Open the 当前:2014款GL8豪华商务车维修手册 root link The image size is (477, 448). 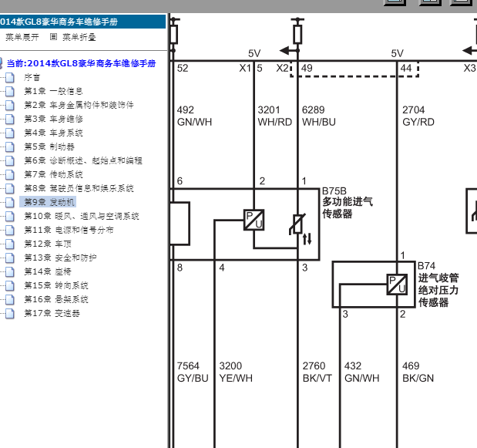[x=81, y=63]
